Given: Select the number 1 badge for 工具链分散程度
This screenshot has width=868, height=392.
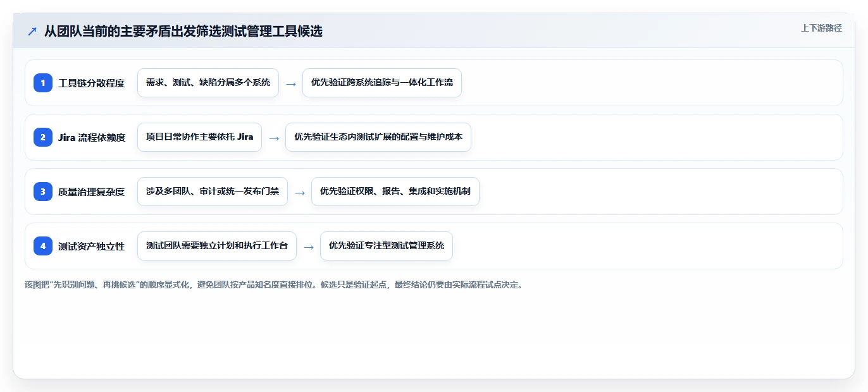Looking at the screenshot, I should click(x=43, y=83).
